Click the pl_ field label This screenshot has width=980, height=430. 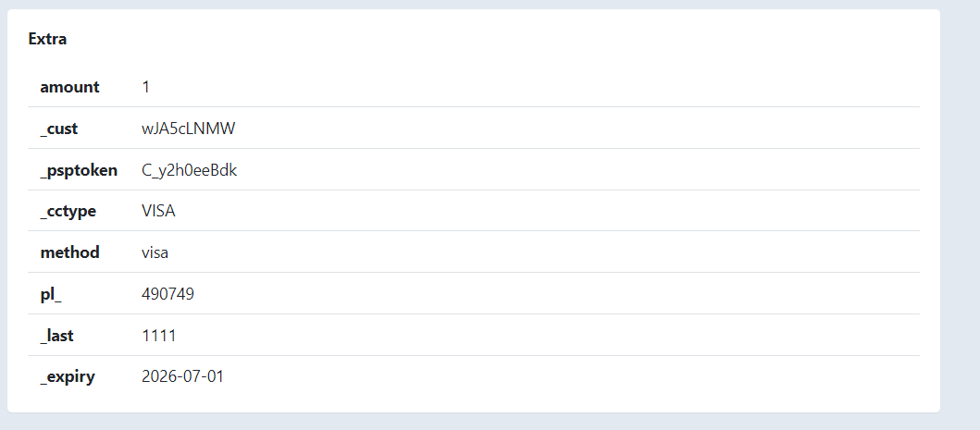coord(51,294)
